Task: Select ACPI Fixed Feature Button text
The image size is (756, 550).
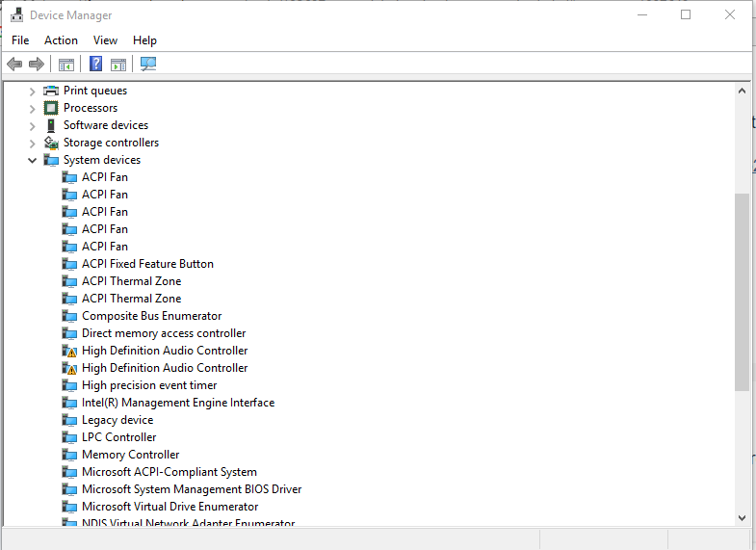Action: (x=147, y=264)
